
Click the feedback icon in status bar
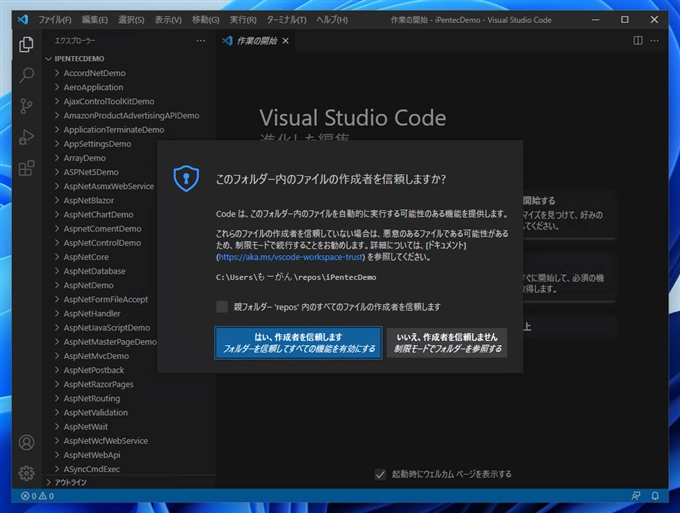click(x=636, y=496)
